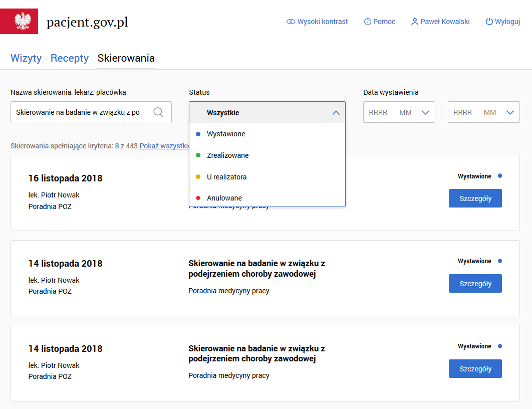
Task: Open the end date picker dropdown
Action: 510,112
